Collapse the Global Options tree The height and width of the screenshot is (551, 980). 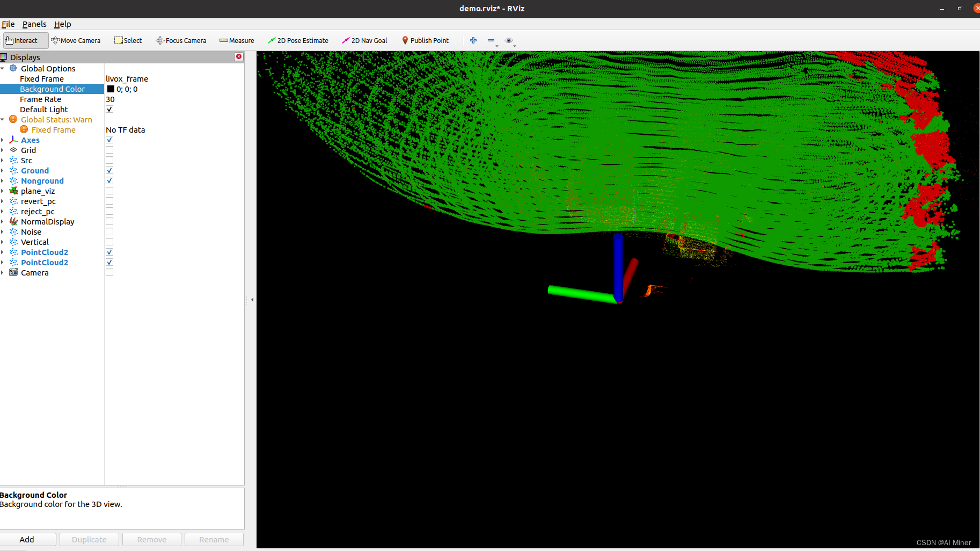3,68
